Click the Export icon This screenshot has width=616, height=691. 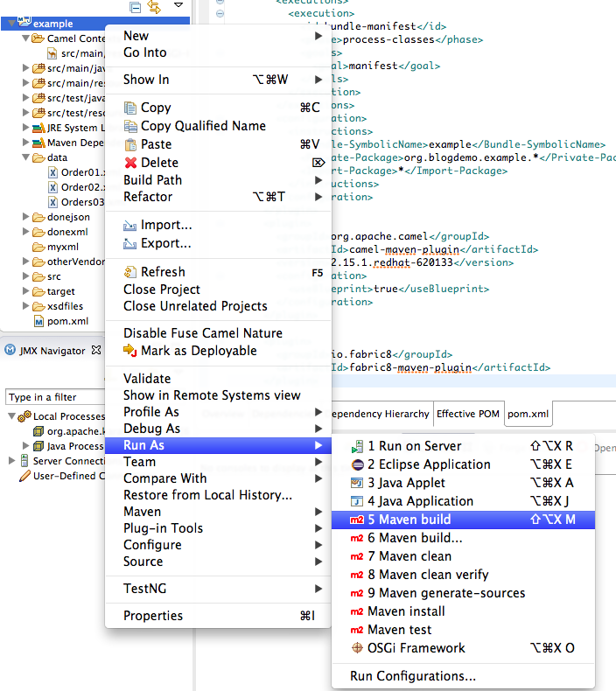pyautogui.click(x=129, y=243)
